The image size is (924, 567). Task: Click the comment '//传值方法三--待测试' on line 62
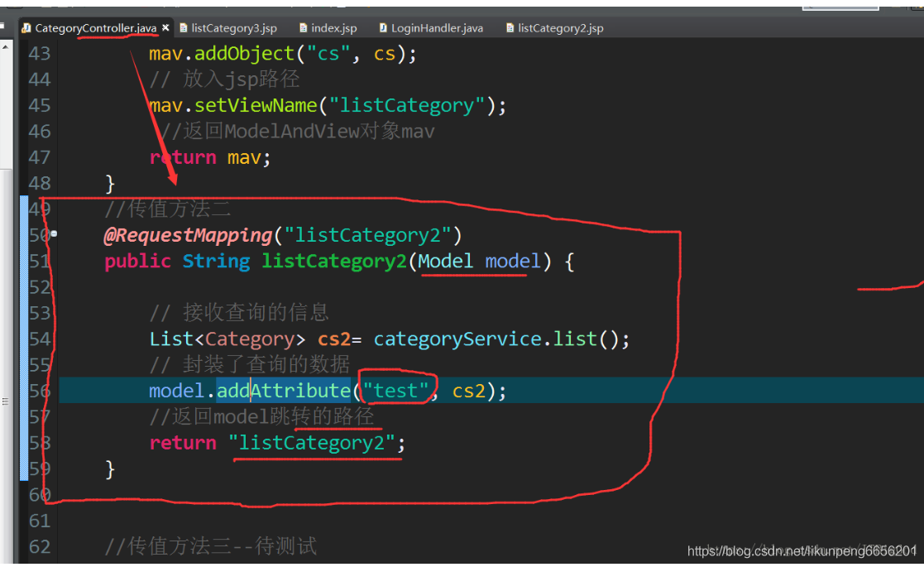point(210,546)
